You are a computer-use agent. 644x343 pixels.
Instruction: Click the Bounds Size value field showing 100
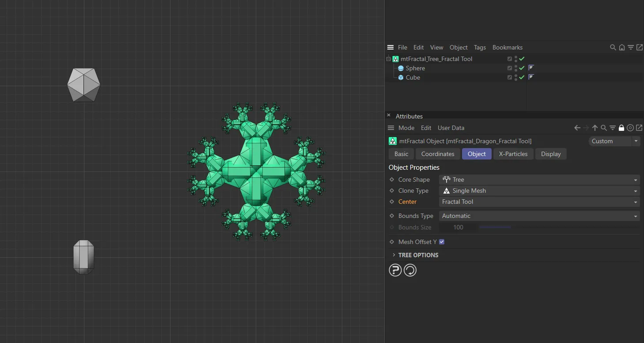pyautogui.click(x=458, y=227)
